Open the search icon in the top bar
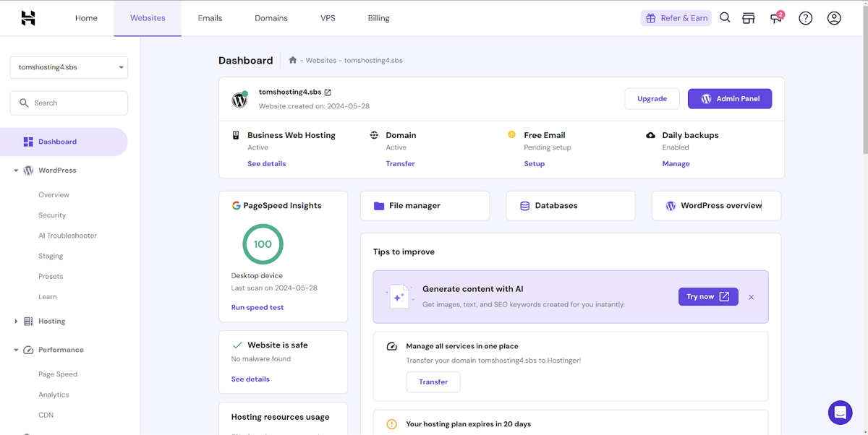This screenshot has height=435, width=868. click(725, 17)
